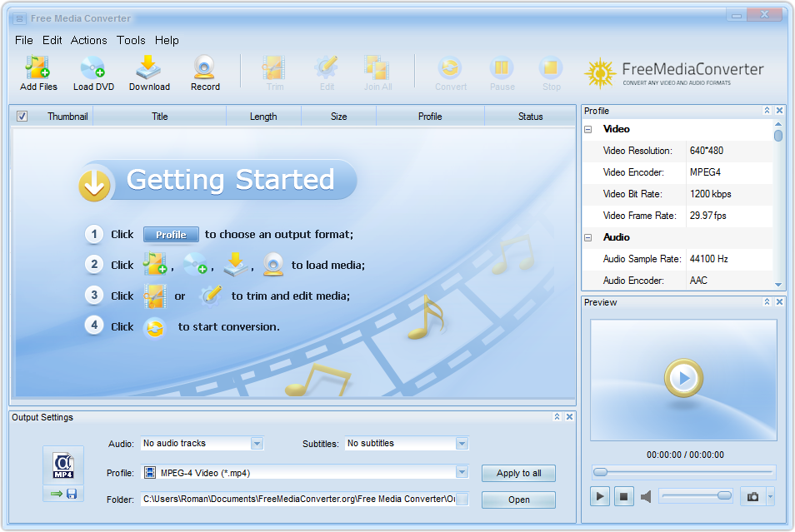Click the Audio Sample Rate value 44100 Hz
The height and width of the screenshot is (532, 795).
(709, 259)
